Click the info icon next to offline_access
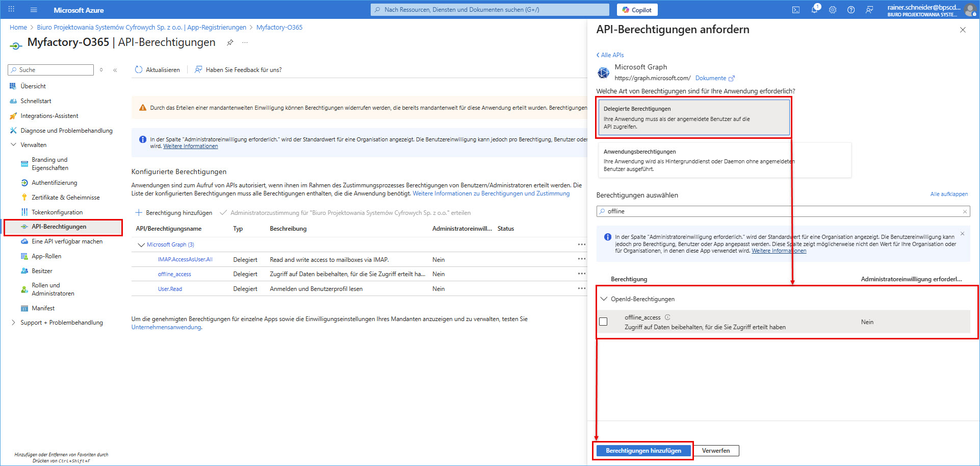 pyautogui.click(x=667, y=317)
